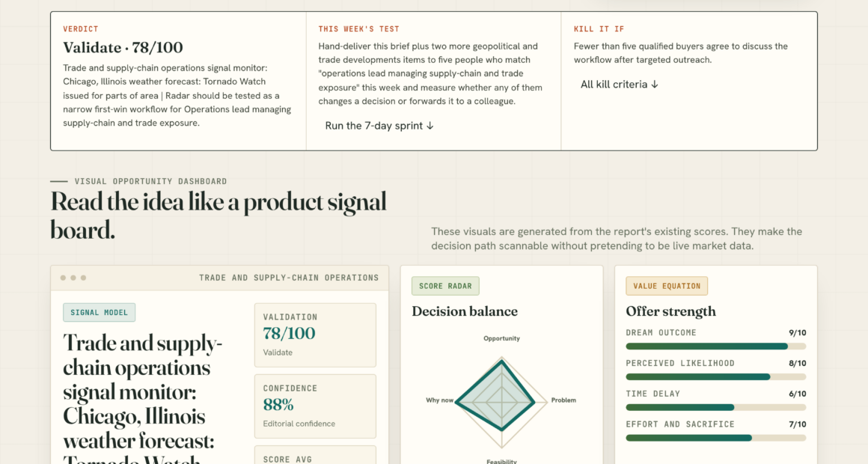Select the VALUE EQUATION badge
The image size is (868, 464).
pyautogui.click(x=667, y=287)
